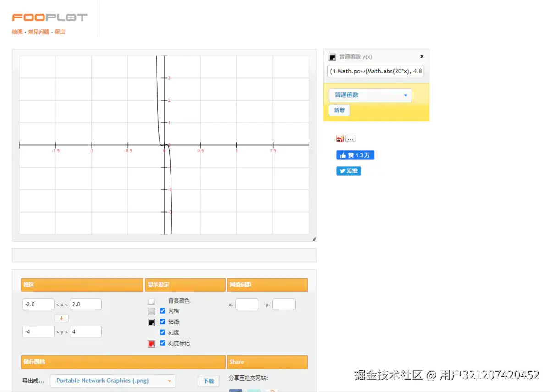
Task: Pick the axis black color swatch
Action: [x=151, y=322]
